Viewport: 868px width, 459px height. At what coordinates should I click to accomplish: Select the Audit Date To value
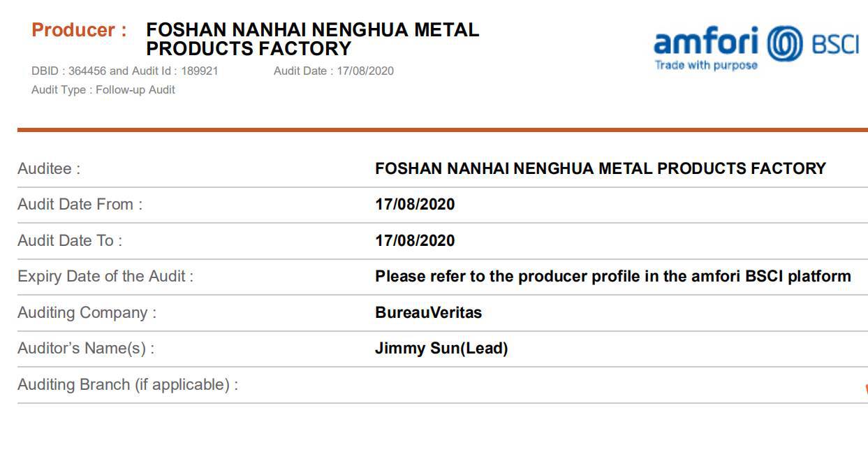414,240
